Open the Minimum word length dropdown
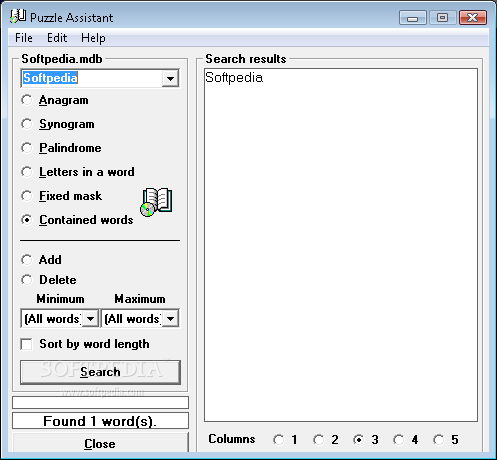The image size is (497, 460). pos(90,319)
